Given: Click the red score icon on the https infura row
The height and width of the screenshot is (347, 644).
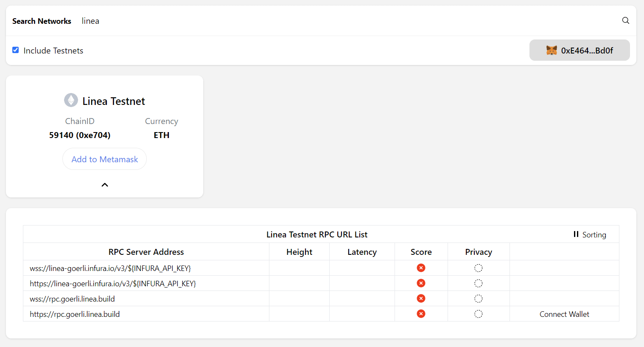Looking at the screenshot, I should tap(421, 283).
